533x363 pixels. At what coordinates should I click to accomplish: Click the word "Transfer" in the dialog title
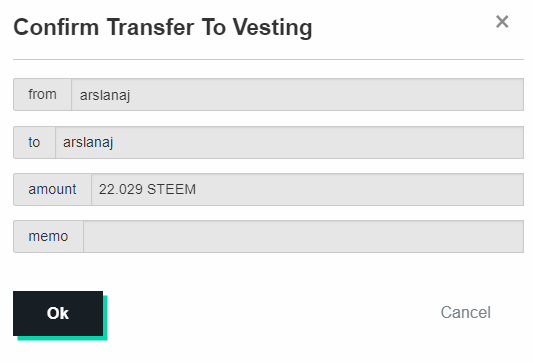tap(151, 27)
